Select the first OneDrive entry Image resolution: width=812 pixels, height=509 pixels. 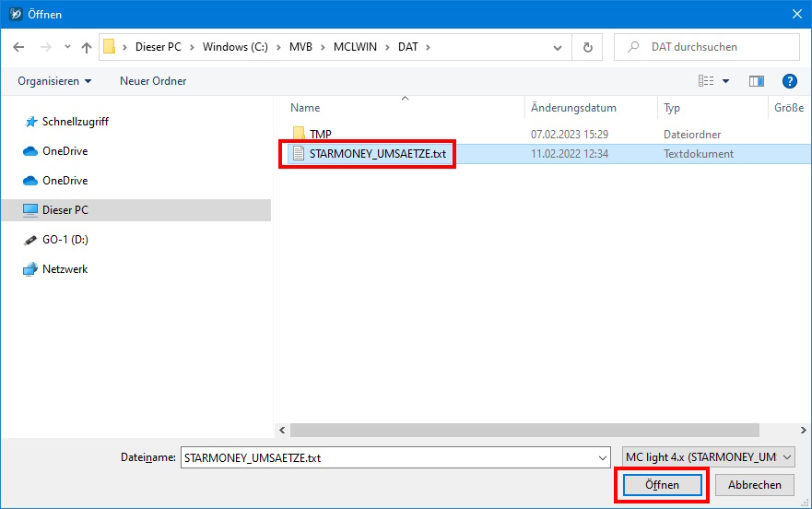point(65,151)
